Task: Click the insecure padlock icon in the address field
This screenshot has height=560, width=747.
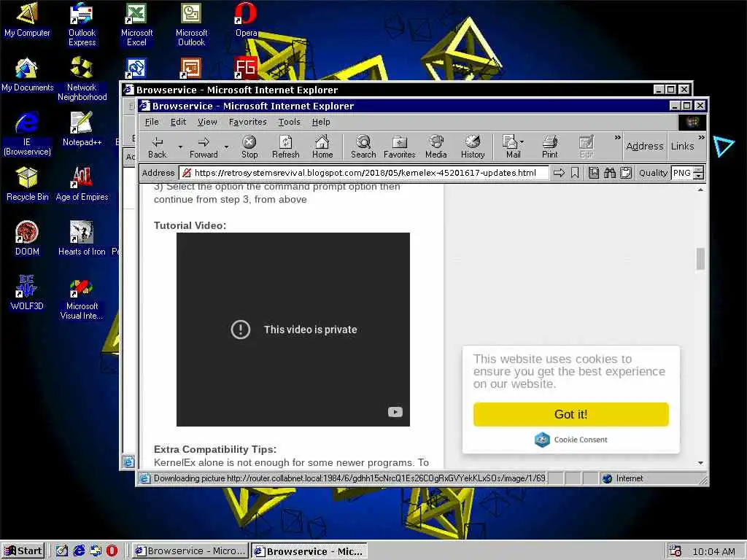Action: [187, 173]
